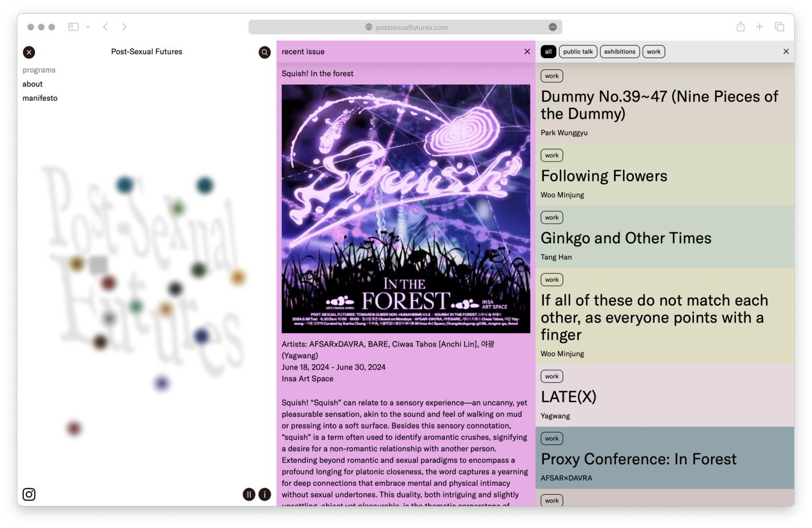Image resolution: width=812 pixels, height=528 pixels.
Task: Click the work tag above Proxy Conference
Action: [552, 439]
